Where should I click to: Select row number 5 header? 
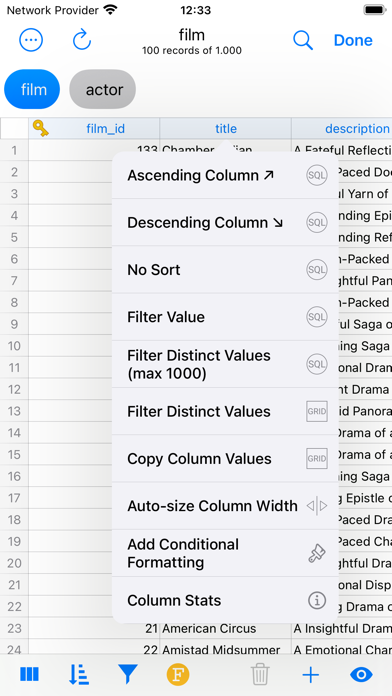pyautogui.click(x=14, y=237)
